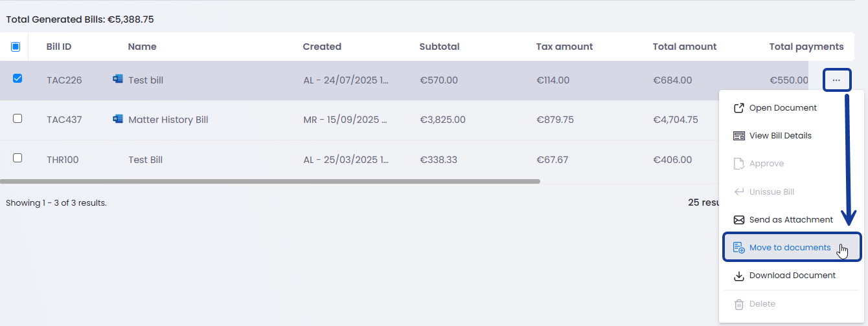
Task: Select the THR100 bill checkbox
Action: click(17, 158)
